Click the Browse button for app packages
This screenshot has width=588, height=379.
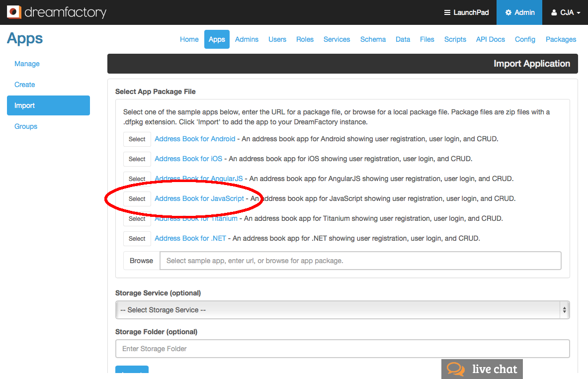pos(141,260)
